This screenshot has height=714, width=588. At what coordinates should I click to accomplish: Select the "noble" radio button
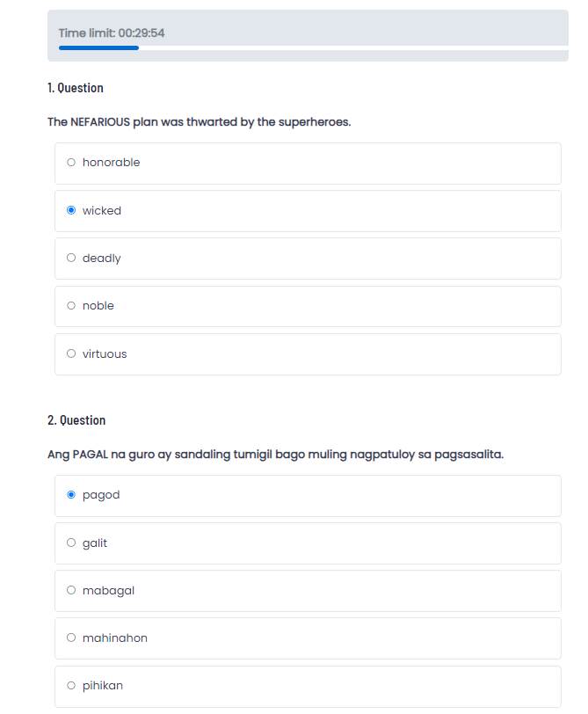tap(71, 306)
